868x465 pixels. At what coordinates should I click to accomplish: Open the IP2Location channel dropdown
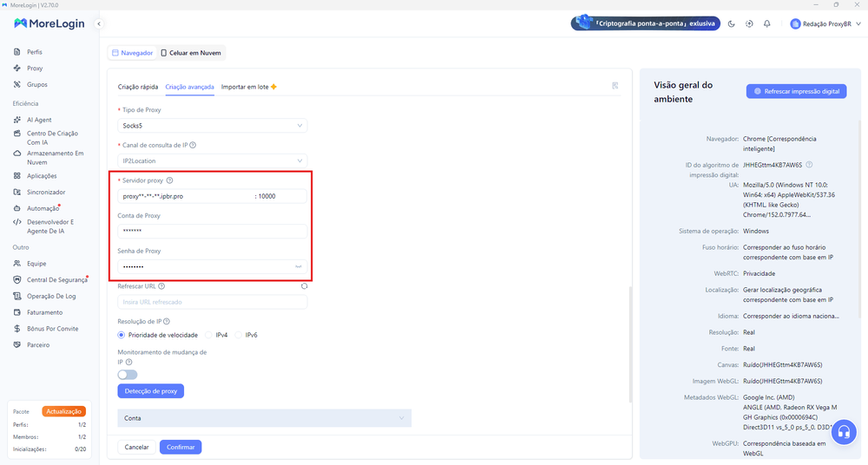click(x=212, y=161)
